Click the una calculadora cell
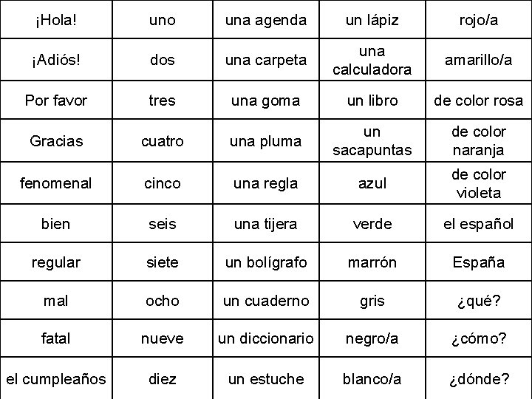532x399 pixels. pos(372,60)
